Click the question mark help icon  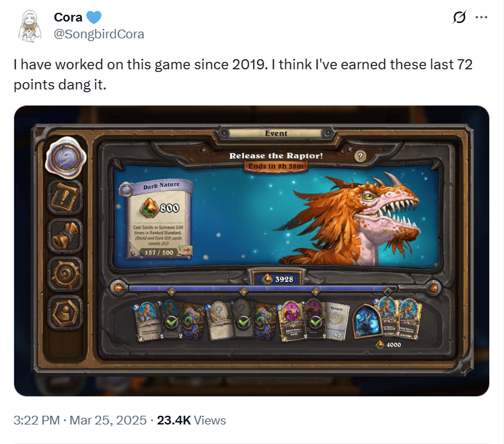coord(360,157)
